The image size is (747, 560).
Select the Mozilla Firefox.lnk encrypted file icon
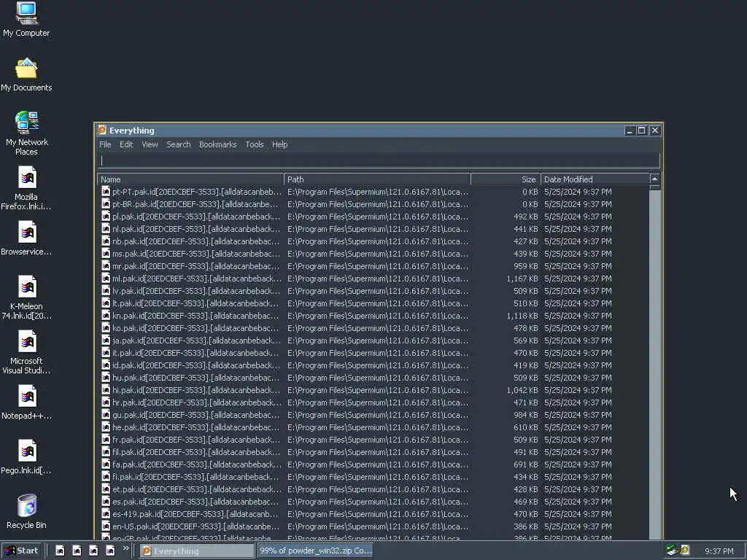[x=27, y=178]
